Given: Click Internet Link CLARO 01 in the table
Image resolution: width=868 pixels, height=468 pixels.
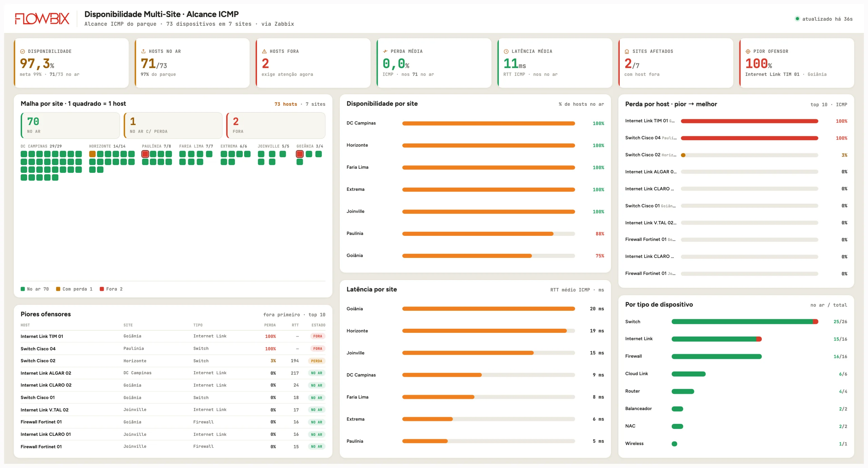Looking at the screenshot, I should [46, 434].
